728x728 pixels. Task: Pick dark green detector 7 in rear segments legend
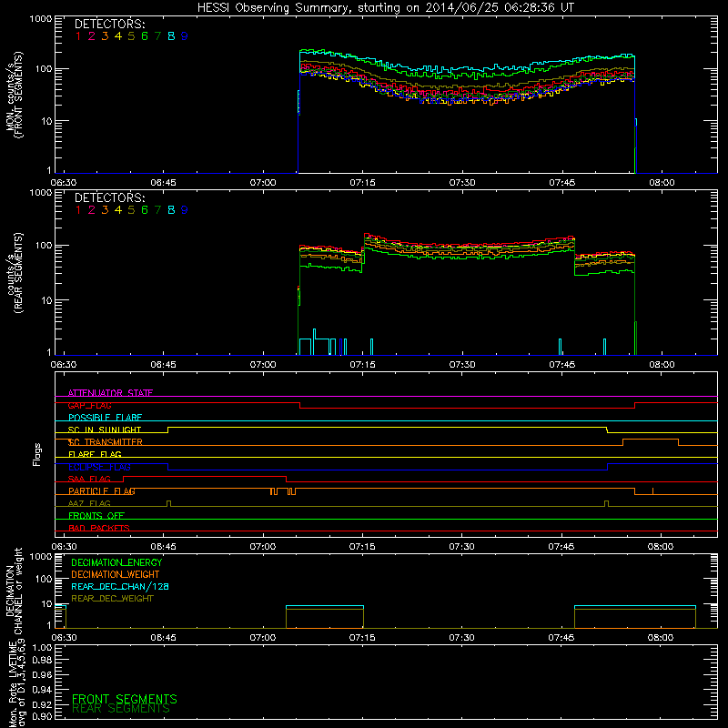click(157, 210)
